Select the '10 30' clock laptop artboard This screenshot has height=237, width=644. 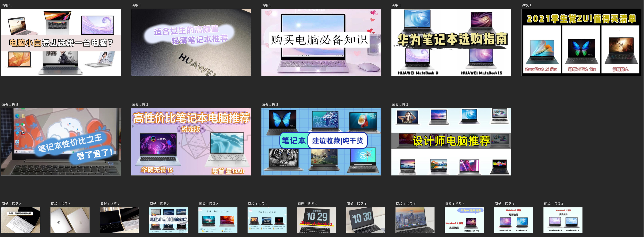click(366, 220)
